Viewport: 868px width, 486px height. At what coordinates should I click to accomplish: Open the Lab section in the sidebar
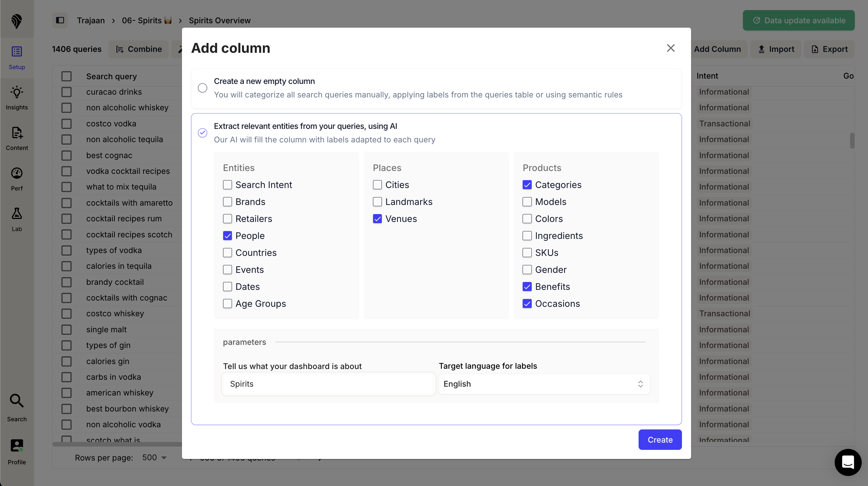17,219
